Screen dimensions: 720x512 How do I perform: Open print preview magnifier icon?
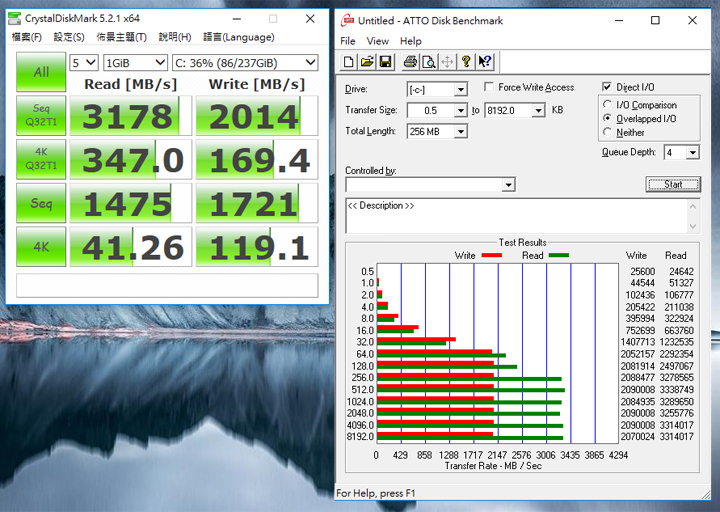(x=429, y=62)
